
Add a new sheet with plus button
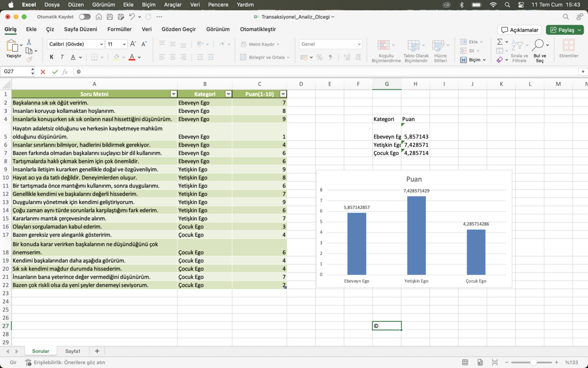[x=97, y=351]
